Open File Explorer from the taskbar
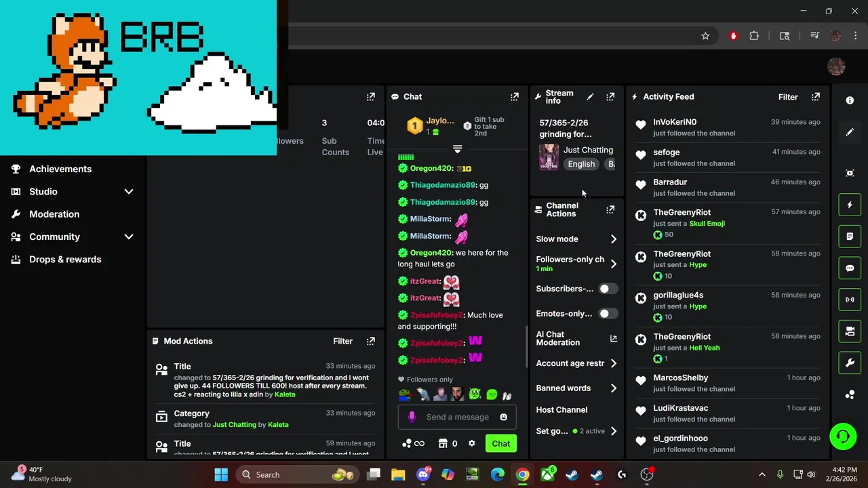The width and height of the screenshot is (868, 488). click(x=398, y=474)
